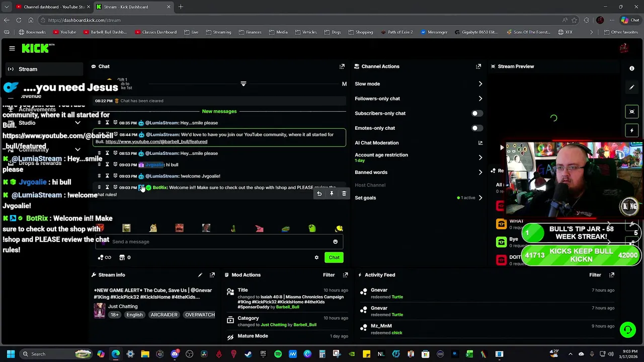
Task: Open Activity Feed Filter dropdown
Action: click(595, 275)
